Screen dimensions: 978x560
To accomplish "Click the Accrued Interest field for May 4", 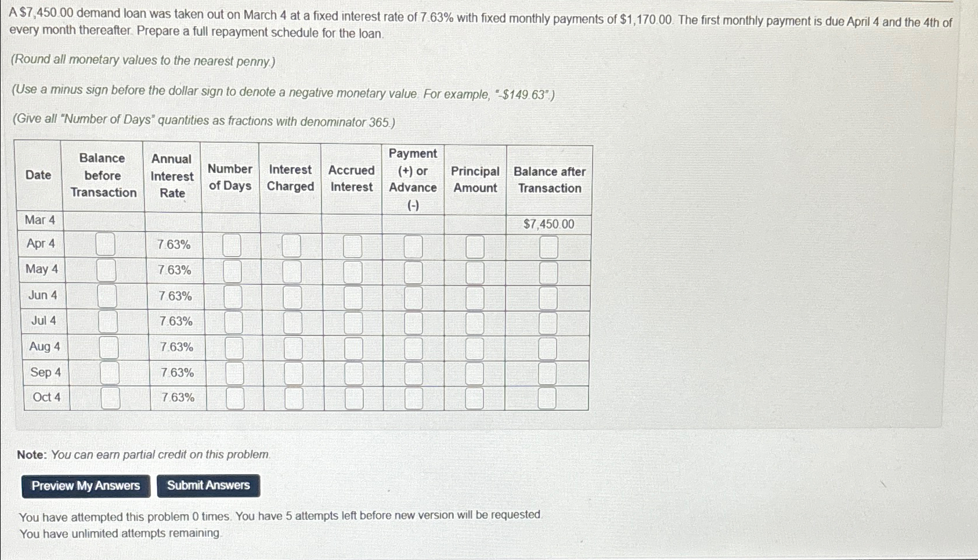I will 353,270.
